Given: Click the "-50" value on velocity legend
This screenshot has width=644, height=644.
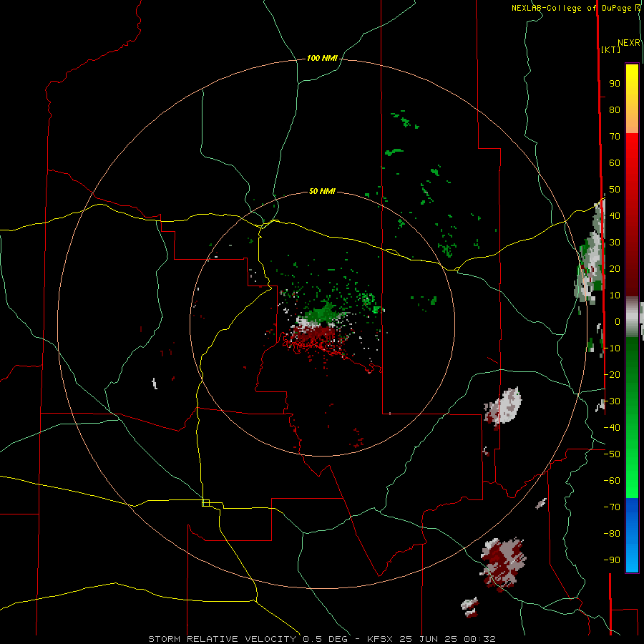Looking at the screenshot, I should click(x=612, y=454).
